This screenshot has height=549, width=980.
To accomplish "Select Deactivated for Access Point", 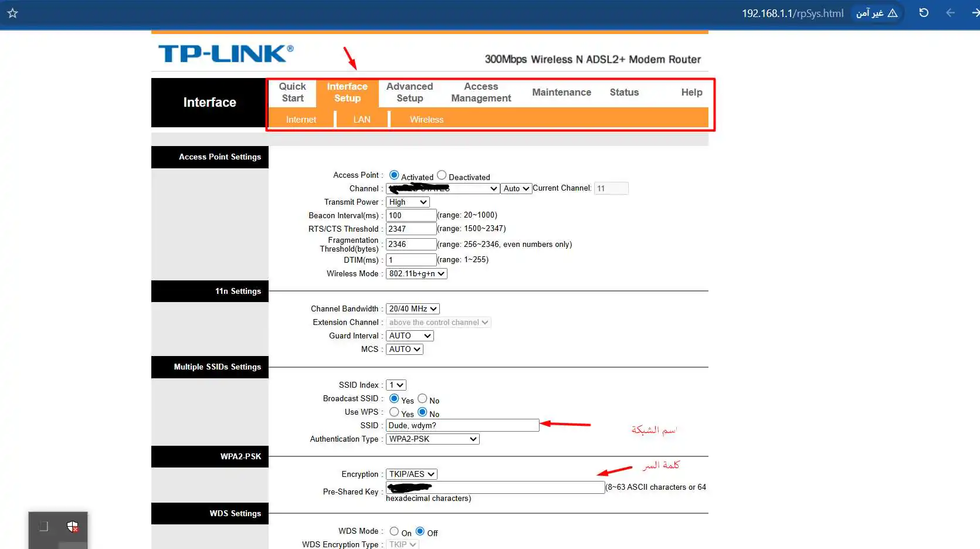I will [x=442, y=175].
